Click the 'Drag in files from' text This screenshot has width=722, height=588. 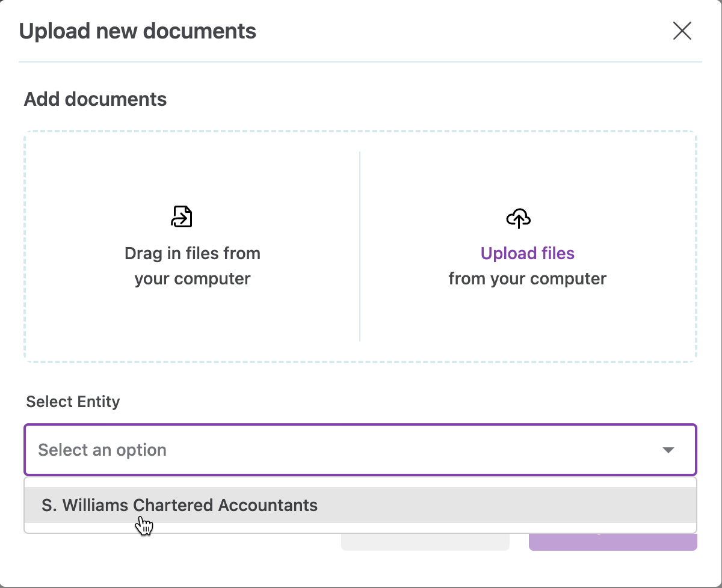pos(192,253)
